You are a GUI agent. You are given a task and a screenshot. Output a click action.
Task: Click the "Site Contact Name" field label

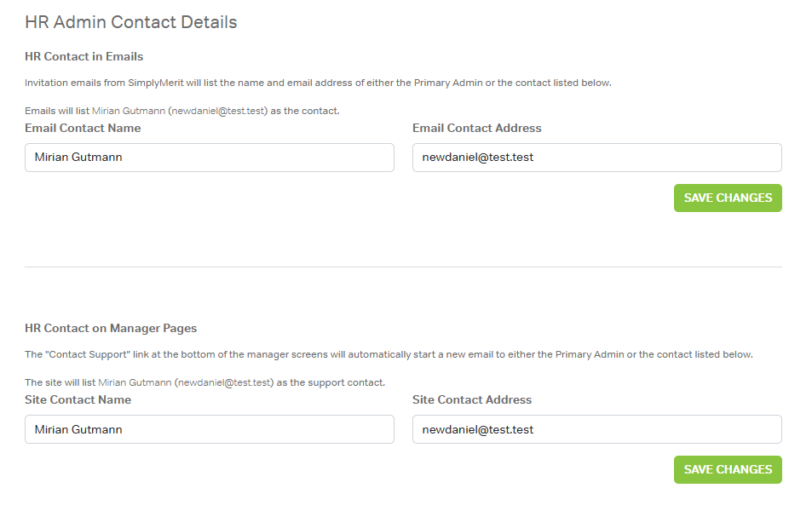[78, 400]
